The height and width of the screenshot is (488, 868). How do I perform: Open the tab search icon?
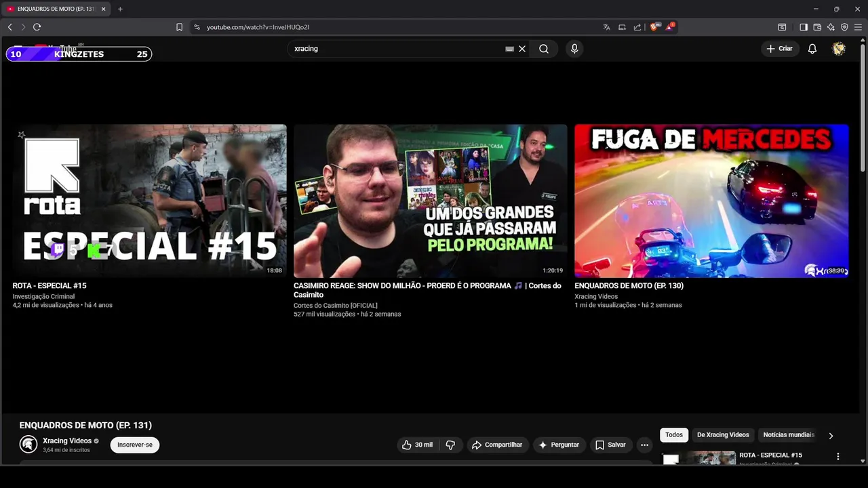click(782, 27)
